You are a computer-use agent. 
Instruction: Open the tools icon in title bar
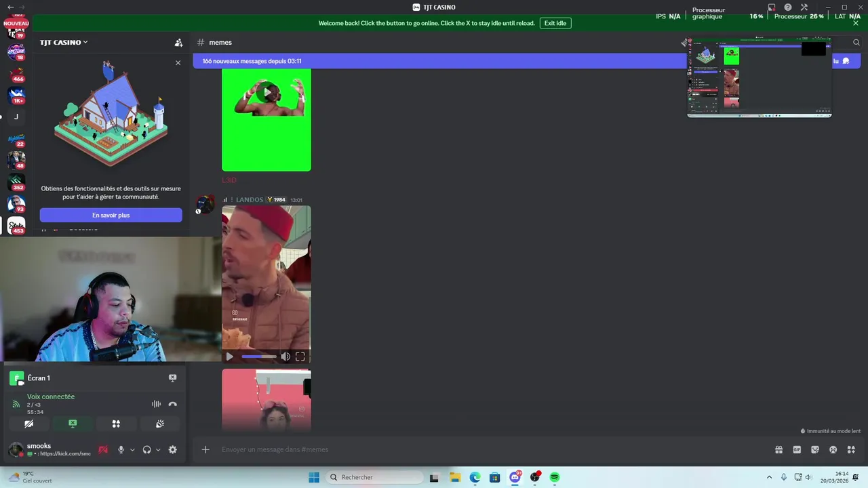[804, 7]
